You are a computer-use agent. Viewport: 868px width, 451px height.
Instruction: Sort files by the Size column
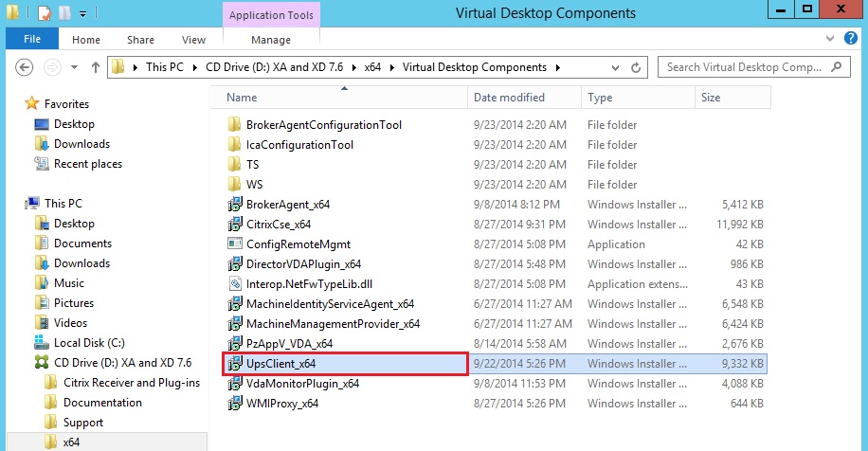pos(710,98)
